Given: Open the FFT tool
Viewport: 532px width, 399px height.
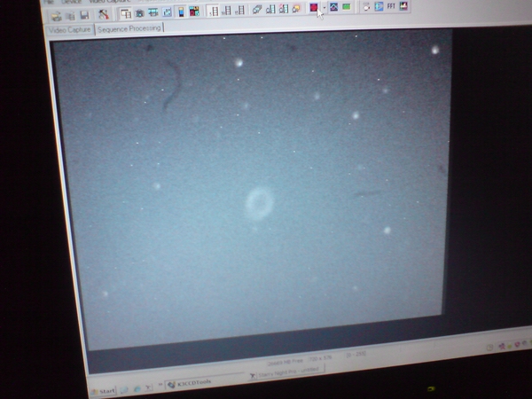Looking at the screenshot, I should pyautogui.click(x=391, y=6).
